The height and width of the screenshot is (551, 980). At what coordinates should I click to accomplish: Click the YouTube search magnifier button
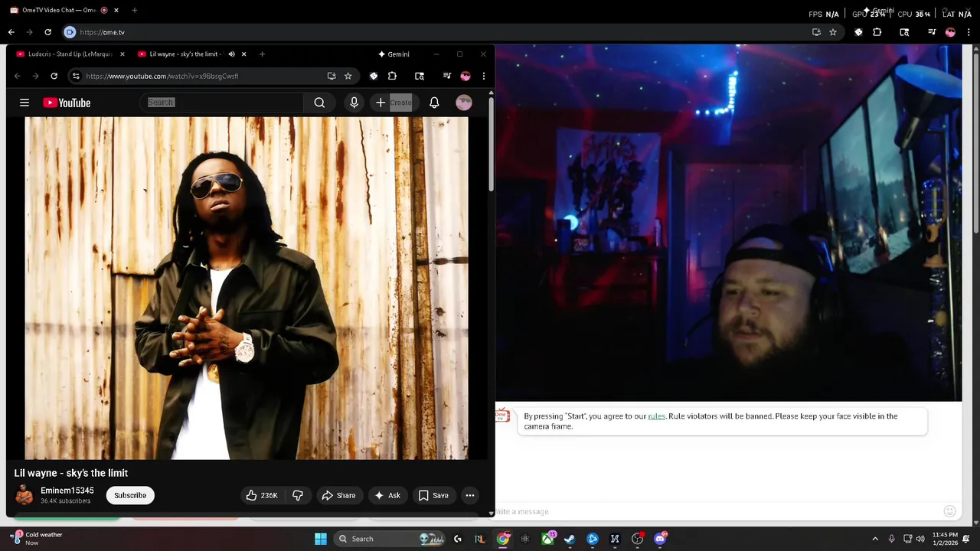(319, 103)
